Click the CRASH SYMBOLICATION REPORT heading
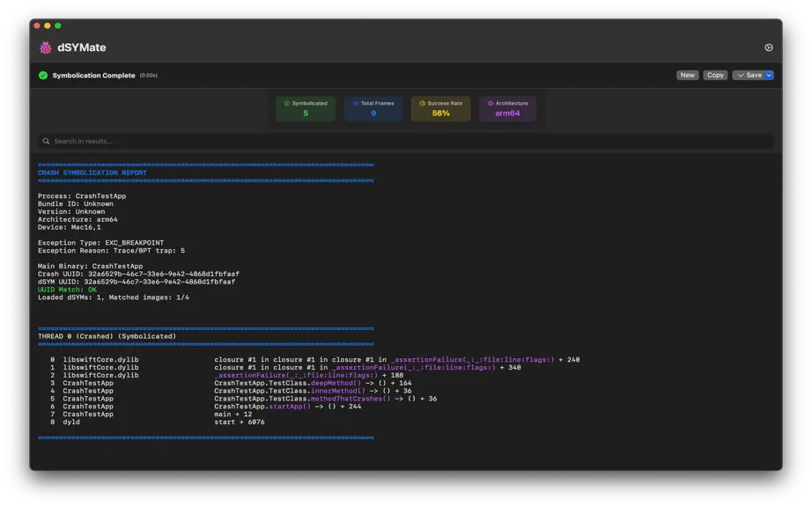This screenshot has width=812, height=507. (x=92, y=173)
